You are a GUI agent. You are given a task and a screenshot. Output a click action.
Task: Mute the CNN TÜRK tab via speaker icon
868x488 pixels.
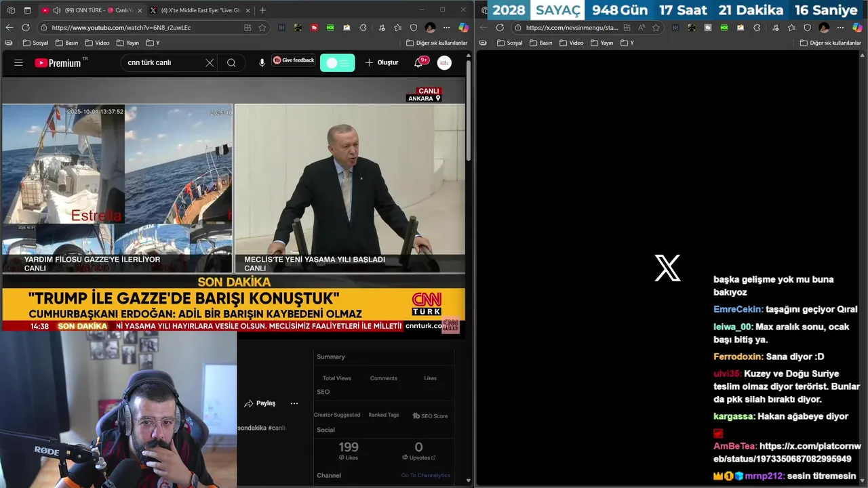(x=56, y=10)
